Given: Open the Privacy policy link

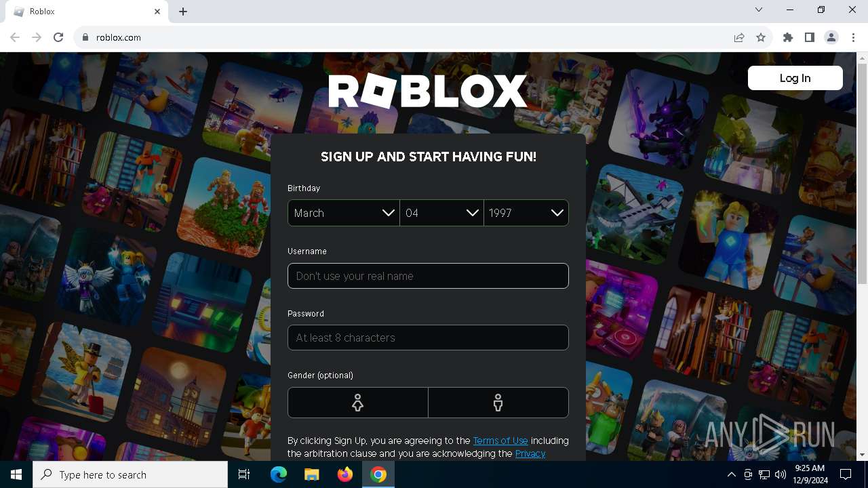Looking at the screenshot, I should (x=530, y=453).
